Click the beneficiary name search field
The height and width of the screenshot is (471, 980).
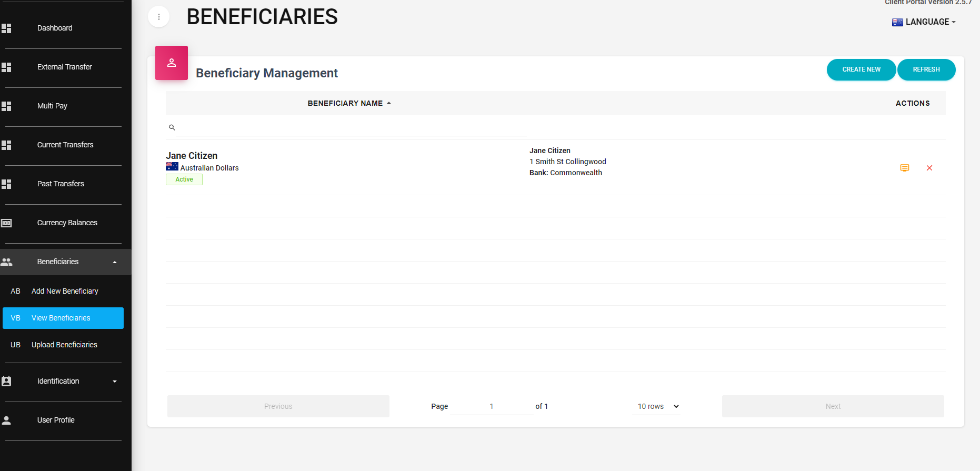click(351, 128)
